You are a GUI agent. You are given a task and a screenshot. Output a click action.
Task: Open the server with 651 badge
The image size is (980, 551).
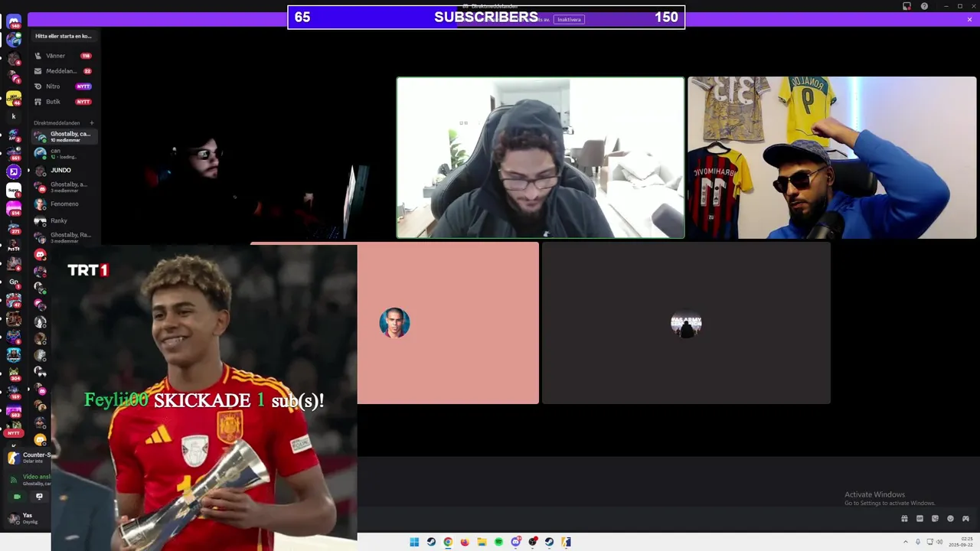click(13, 153)
